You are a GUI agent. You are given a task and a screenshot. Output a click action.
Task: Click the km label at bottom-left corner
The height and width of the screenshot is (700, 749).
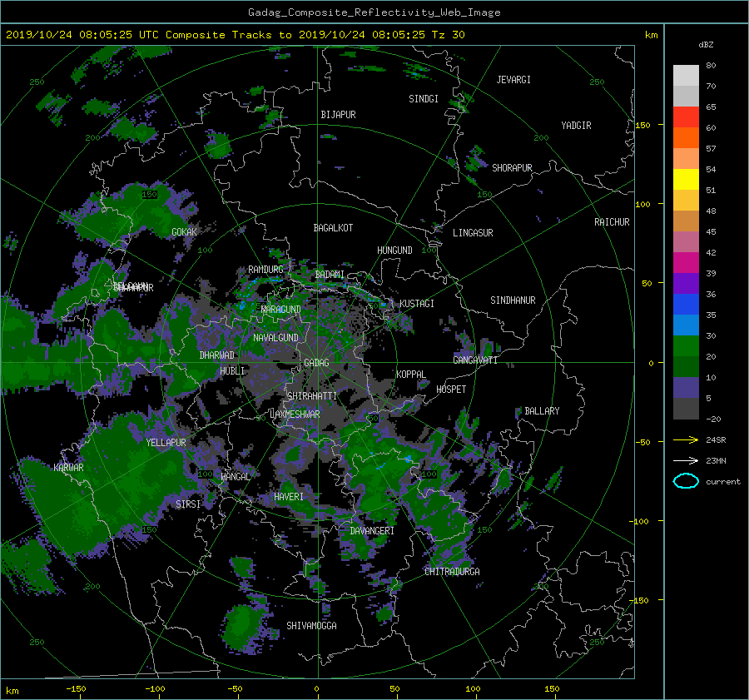coord(12,691)
